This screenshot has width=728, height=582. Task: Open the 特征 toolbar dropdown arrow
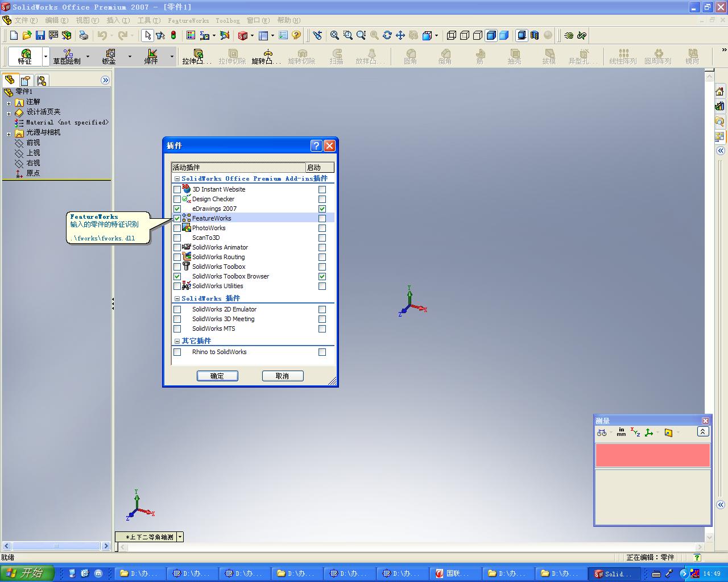[x=46, y=57]
